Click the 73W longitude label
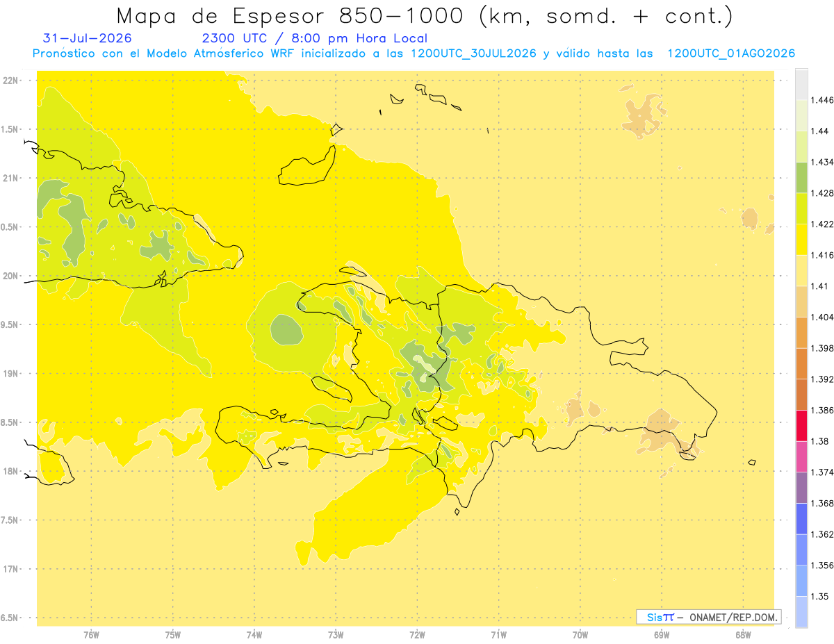This screenshot has height=644, width=834. pyautogui.click(x=336, y=634)
